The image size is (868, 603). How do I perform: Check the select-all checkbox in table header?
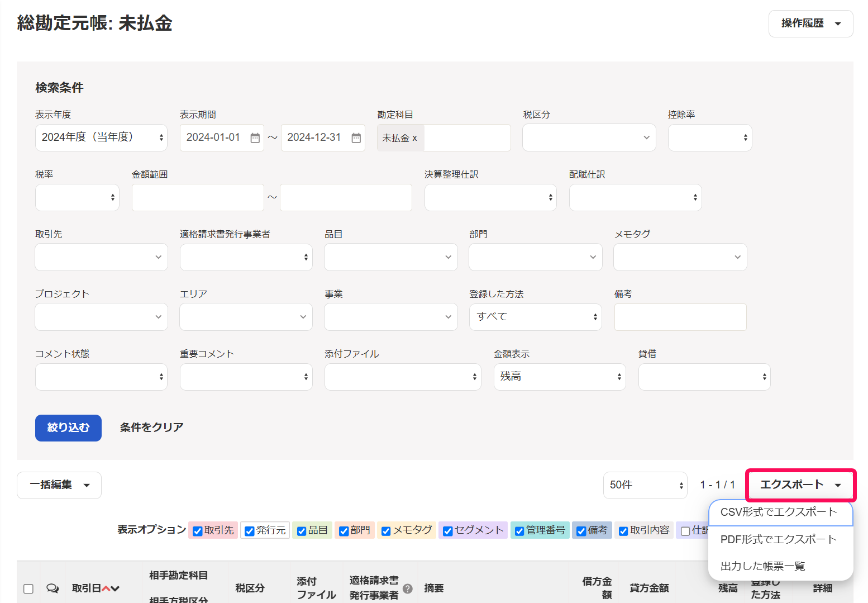pos(28,588)
